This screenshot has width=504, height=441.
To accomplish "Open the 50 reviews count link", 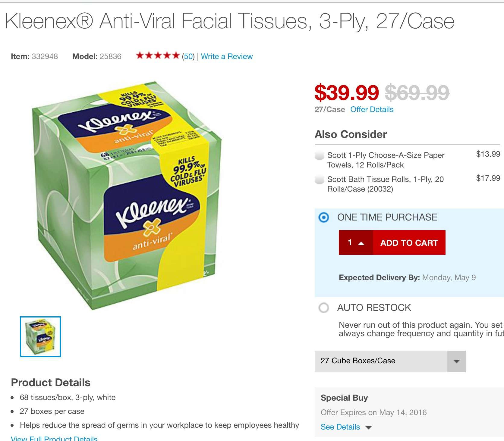I will tap(188, 56).
